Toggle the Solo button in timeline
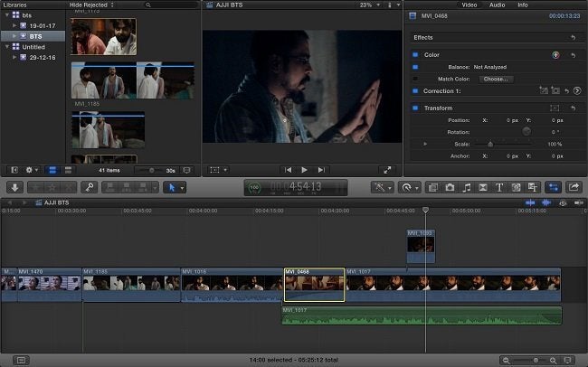Viewport: 588px width, 367px height. pos(563,202)
